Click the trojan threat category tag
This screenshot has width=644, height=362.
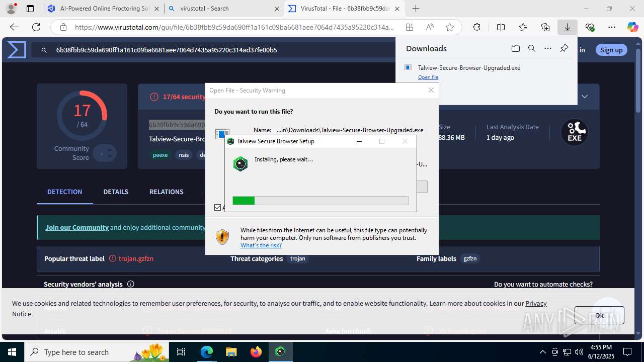pyautogui.click(x=298, y=258)
